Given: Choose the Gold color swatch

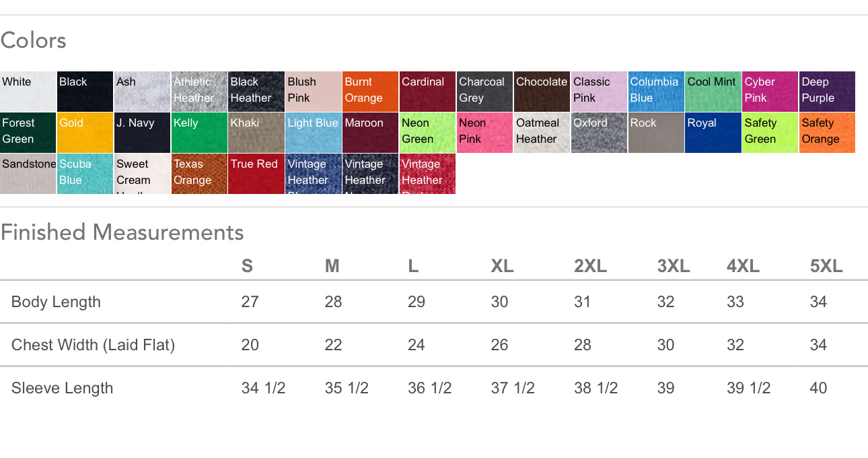Looking at the screenshot, I should [x=85, y=133].
